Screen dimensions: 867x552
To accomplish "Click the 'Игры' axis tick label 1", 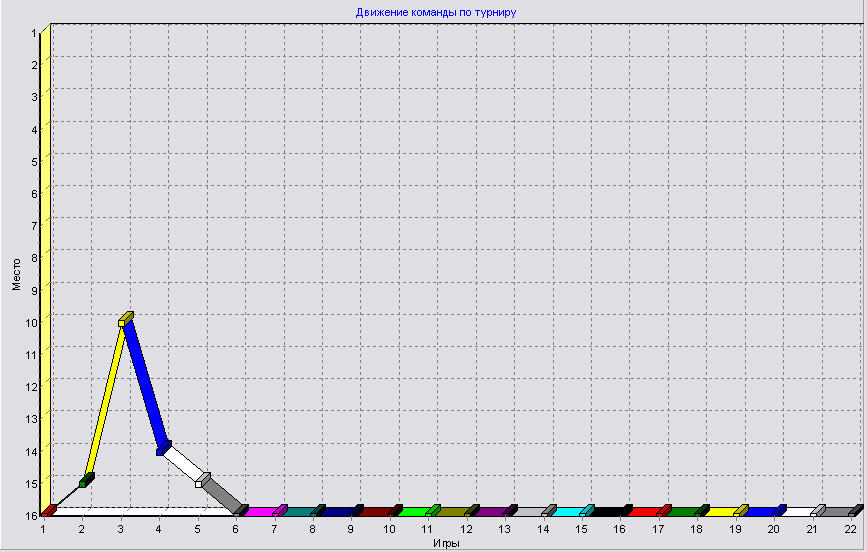I will pos(43,529).
